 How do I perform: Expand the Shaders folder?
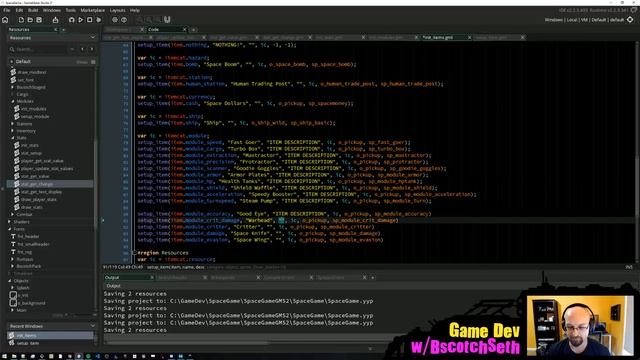(x=9, y=222)
